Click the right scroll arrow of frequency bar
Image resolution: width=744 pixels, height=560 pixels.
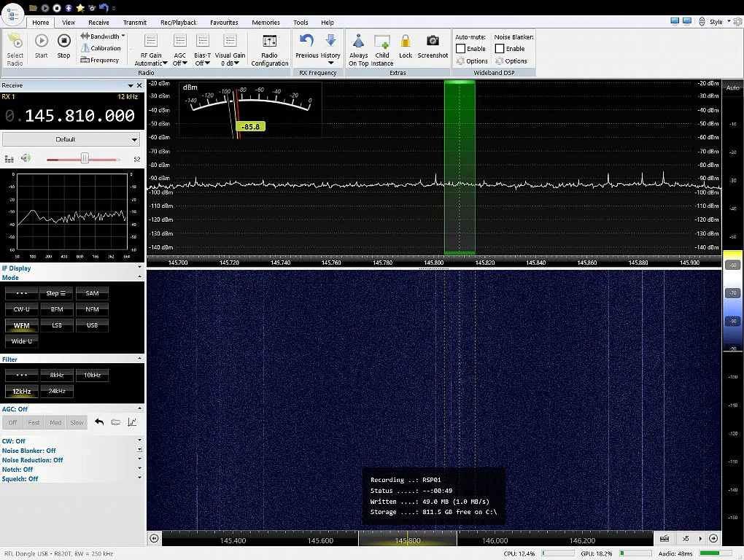713,538
